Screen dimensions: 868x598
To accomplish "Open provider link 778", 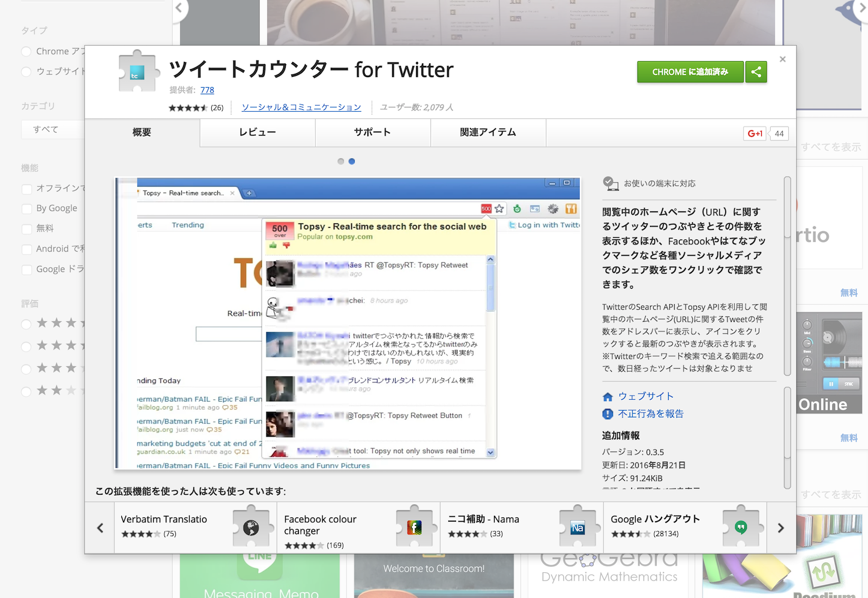I will [x=207, y=90].
